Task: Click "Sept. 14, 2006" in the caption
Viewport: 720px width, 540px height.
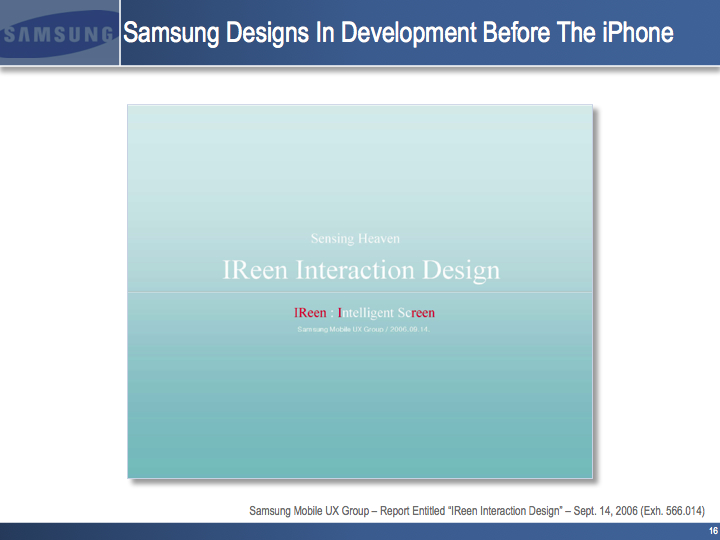Action: (607, 511)
